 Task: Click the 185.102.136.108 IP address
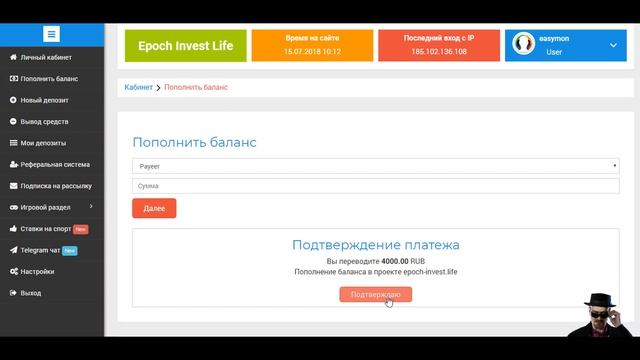(439, 51)
